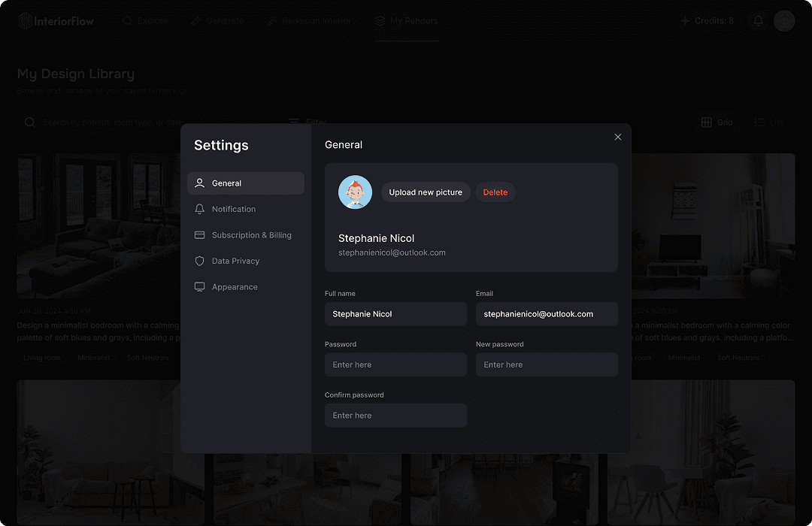Close the Settings dialog
Image resolution: width=812 pixels, height=526 pixels.
pos(618,137)
